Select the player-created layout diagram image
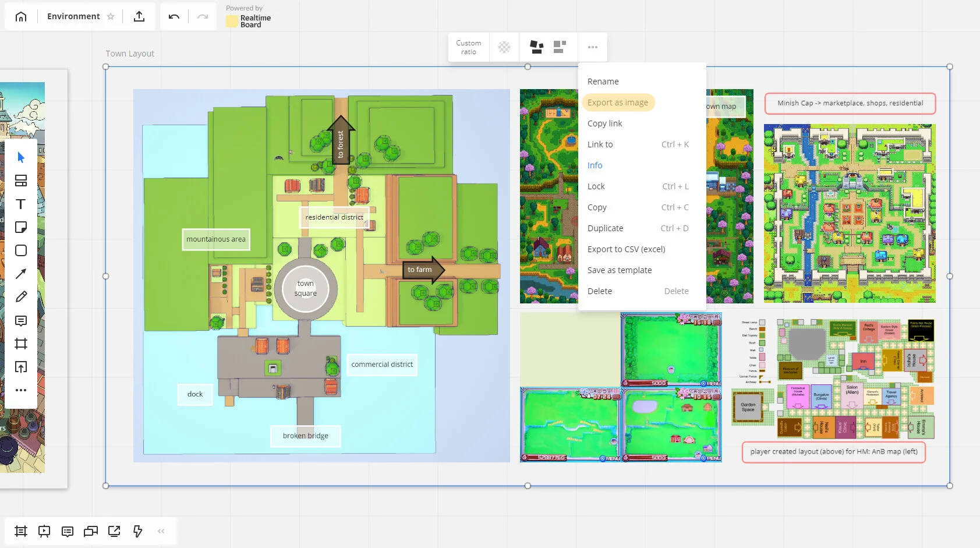 coord(833,379)
